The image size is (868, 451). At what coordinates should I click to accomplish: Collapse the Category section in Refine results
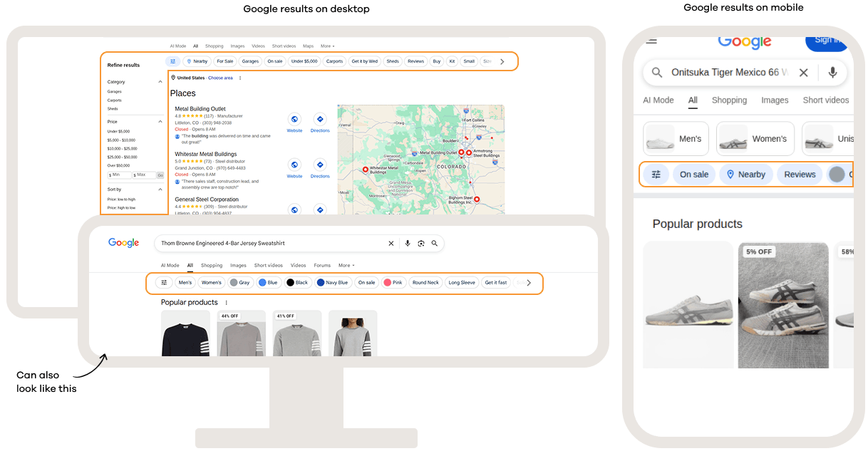click(x=160, y=82)
